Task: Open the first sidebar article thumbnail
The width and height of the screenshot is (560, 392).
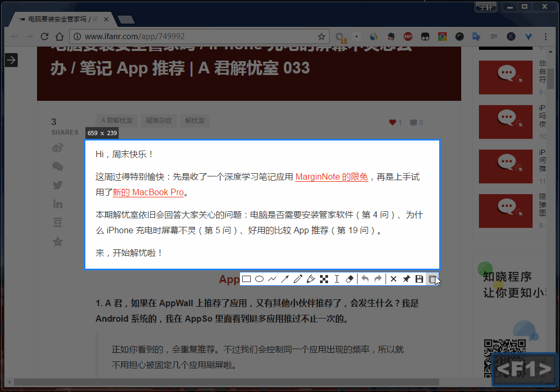Action: coord(505,77)
